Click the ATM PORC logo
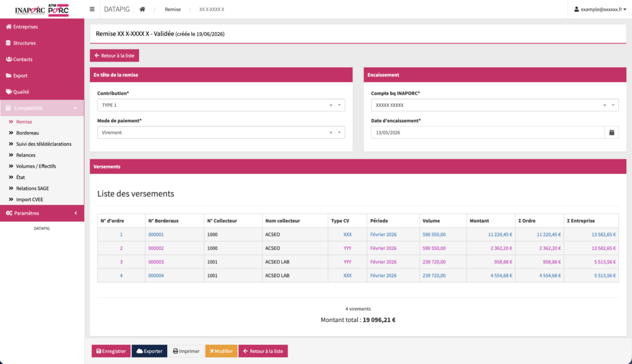The height and width of the screenshot is (364, 632). pos(59,10)
